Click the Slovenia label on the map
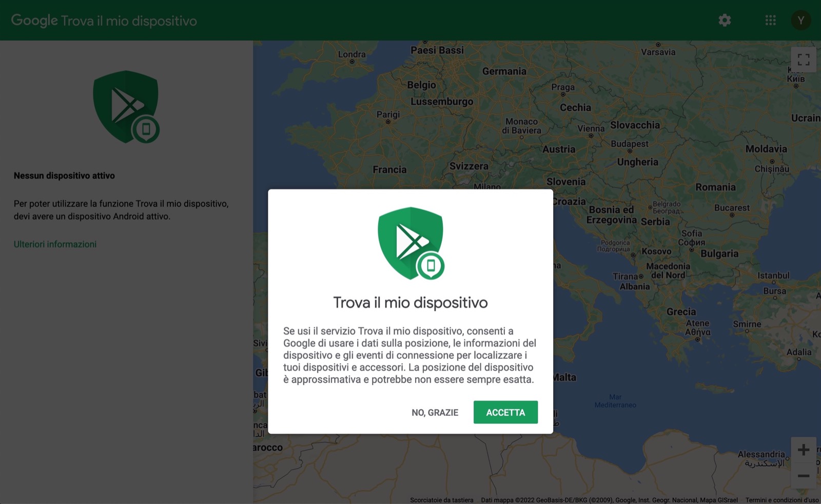821x504 pixels. coord(566,182)
